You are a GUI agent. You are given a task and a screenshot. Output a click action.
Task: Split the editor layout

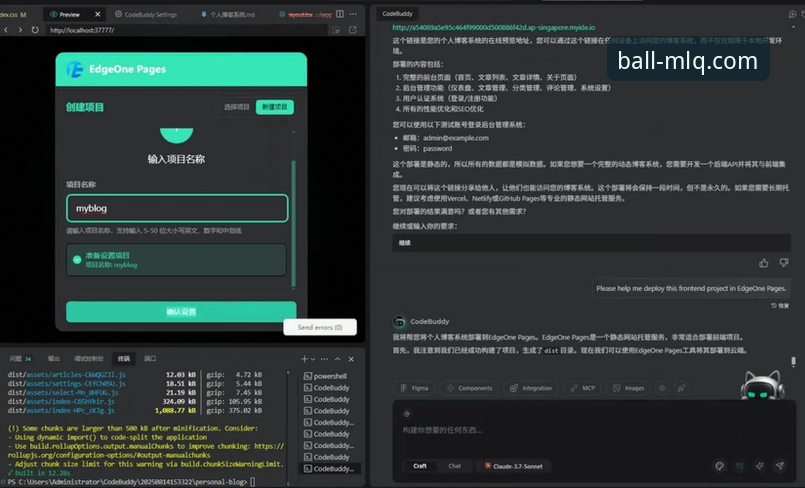[340, 14]
